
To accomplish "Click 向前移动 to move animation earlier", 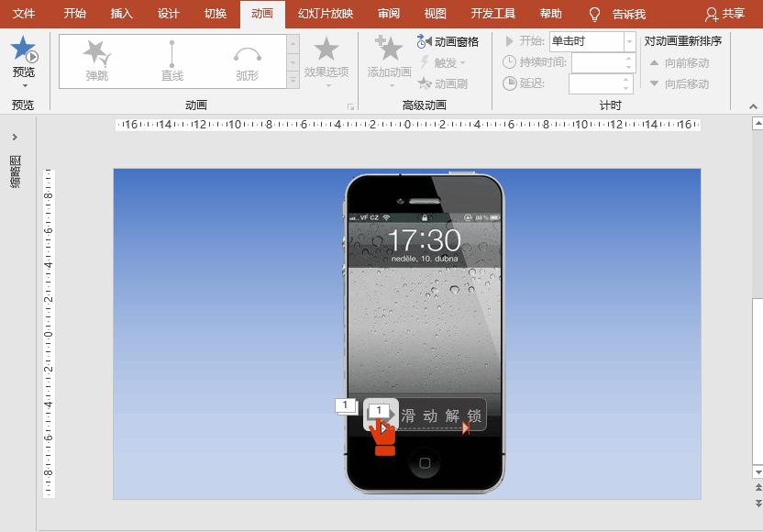I will pos(688,64).
